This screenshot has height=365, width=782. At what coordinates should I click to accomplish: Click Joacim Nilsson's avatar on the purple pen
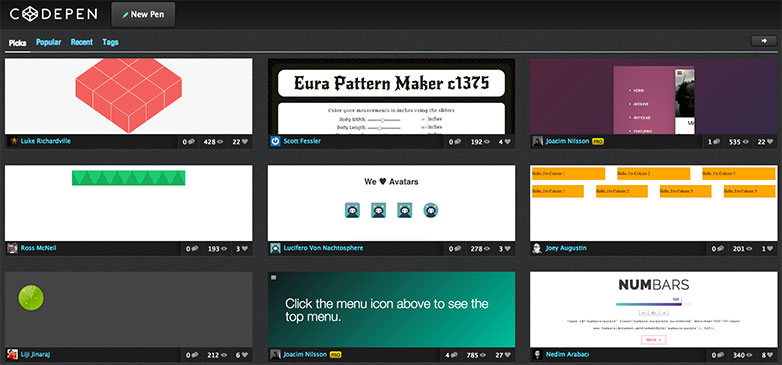[538, 142]
